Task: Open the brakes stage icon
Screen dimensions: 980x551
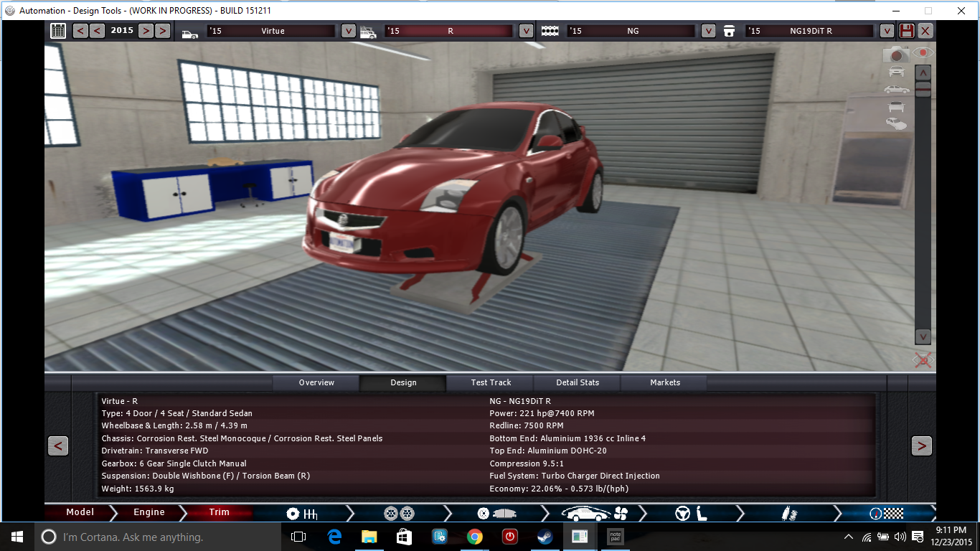Action: coord(496,514)
